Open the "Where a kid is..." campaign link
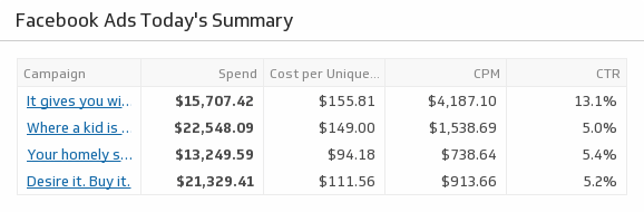 click(x=78, y=128)
